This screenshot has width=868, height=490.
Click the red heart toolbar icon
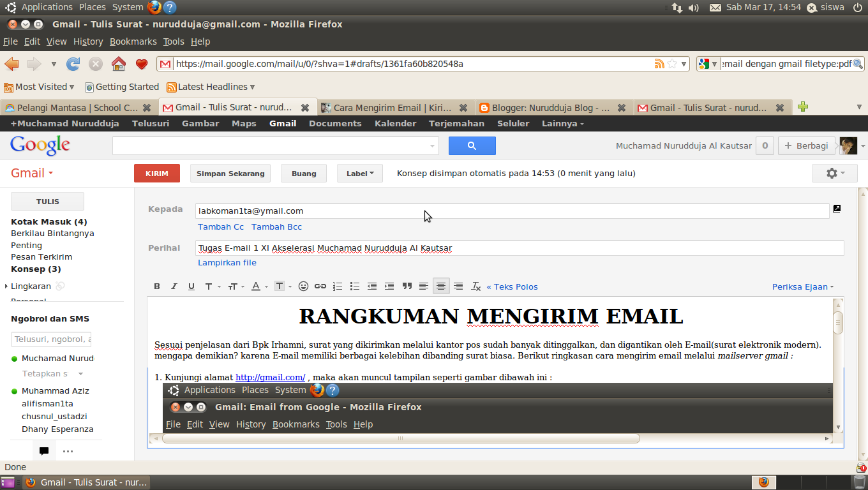pyautogui.click(x=142, y=64)
